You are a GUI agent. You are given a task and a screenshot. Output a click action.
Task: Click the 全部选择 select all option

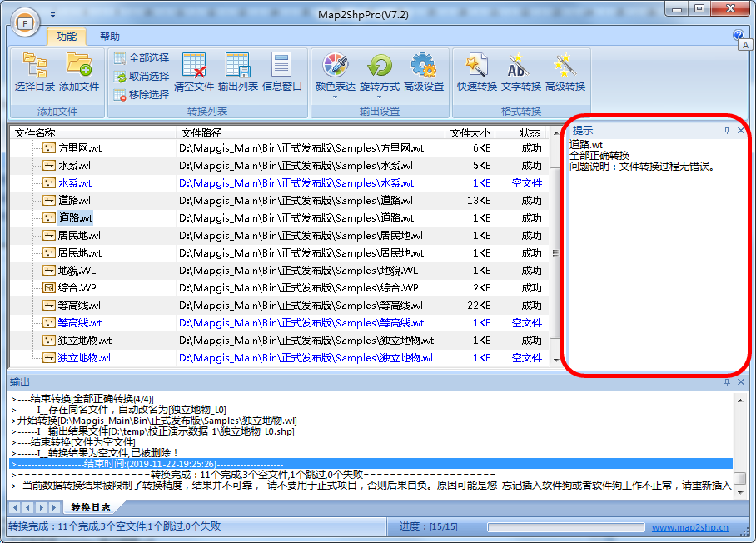tap(142, 58)
